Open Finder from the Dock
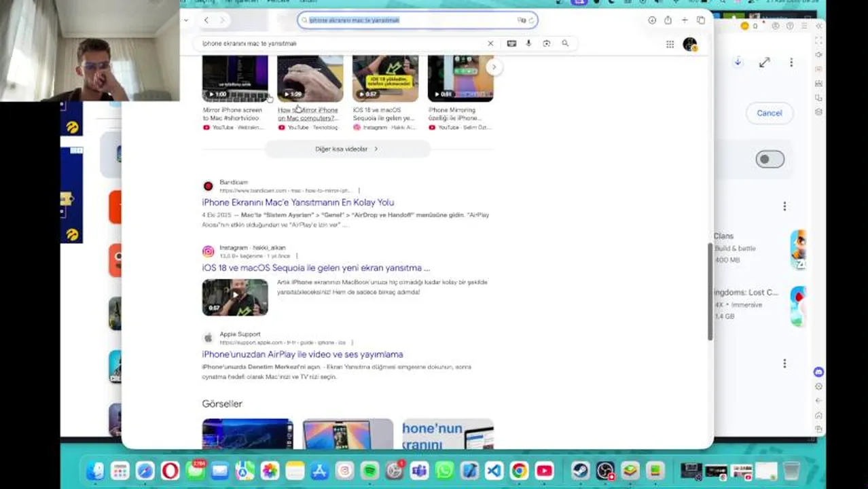Image resolution: width=868 pixels, height=489 pixels. (95, 471)
